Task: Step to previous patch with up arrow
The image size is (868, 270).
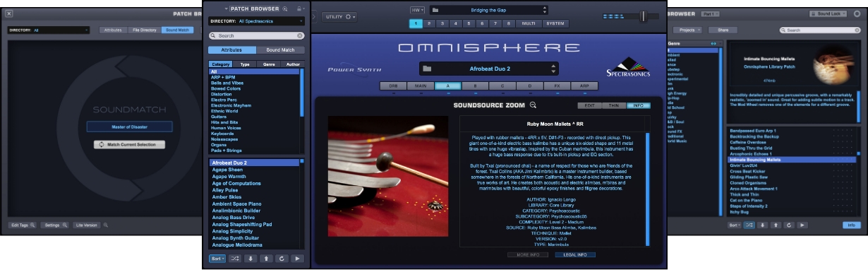Action: tap(267, 259)
